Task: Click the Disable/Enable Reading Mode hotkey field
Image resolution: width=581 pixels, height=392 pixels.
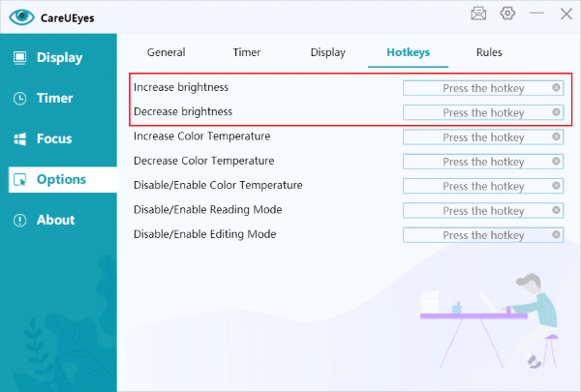Action: (x=479, y=210)
